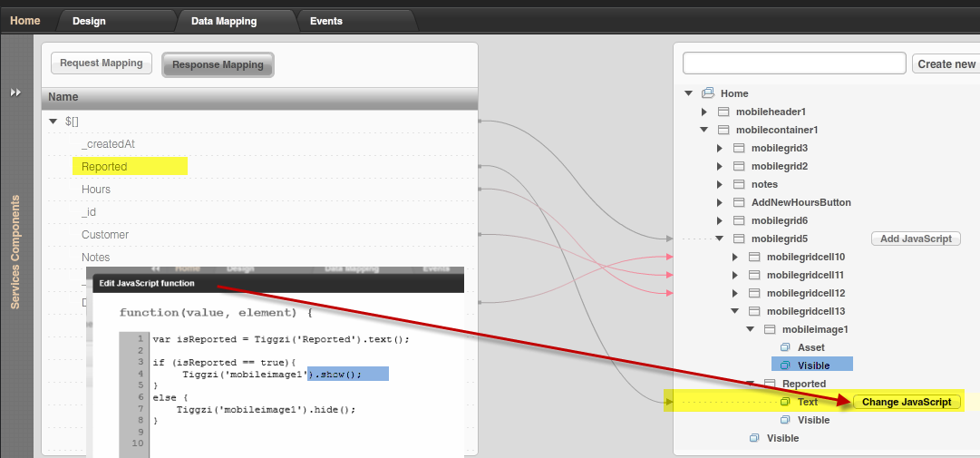980x458 pixels.
Task: Click the Home page icon in tree
Action: tap(708, 93)
